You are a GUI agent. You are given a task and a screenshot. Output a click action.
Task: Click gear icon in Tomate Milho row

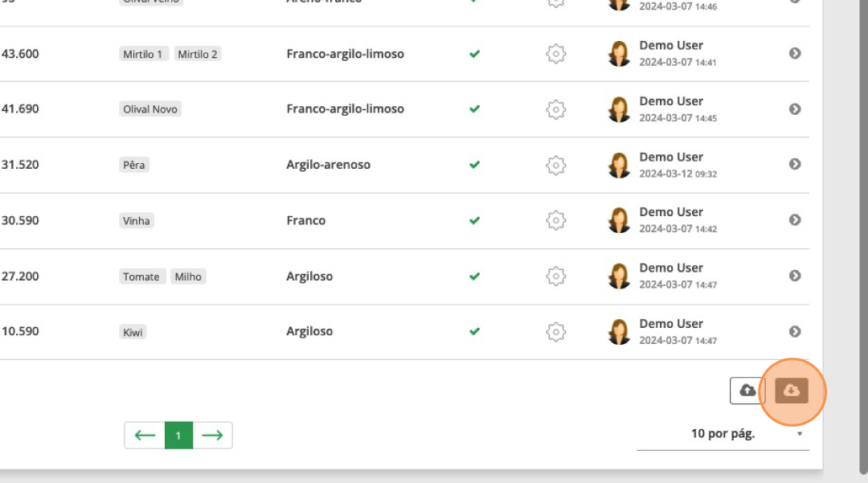point(555,276)
